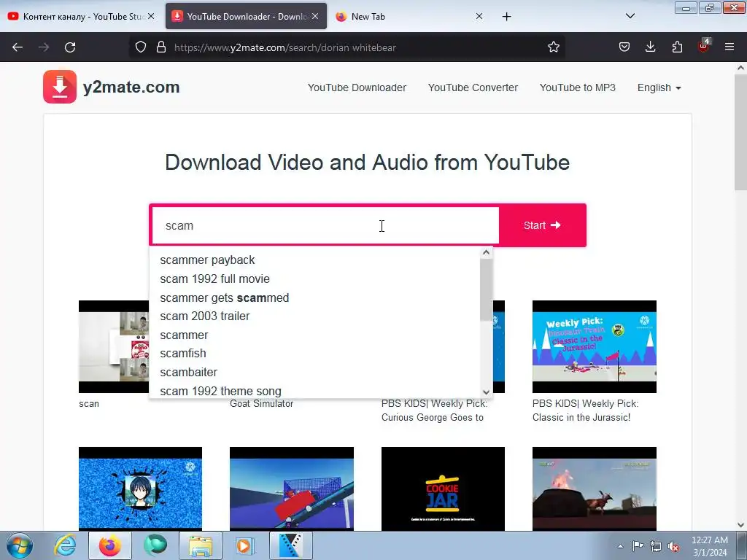Click the page scrollbar down arrow
This screenshot has height=560, width=747.
740,525
